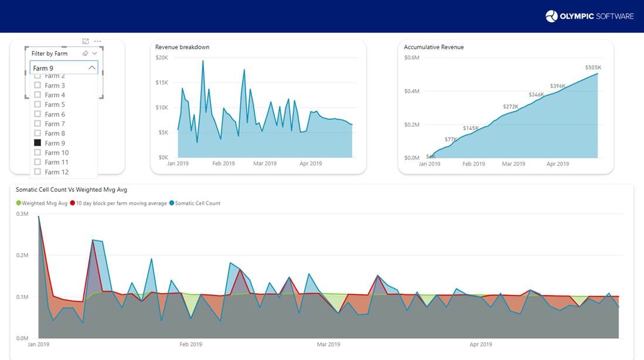Image resolution: width=644 pixels, height=360 pixels.
Task: Click the green Weighted Mvg Avg legend dot
Action: (19, 203)
